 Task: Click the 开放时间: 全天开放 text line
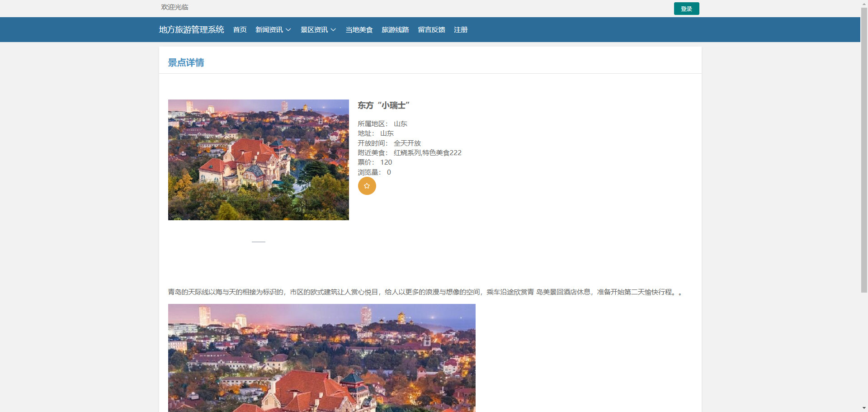point(389,143)
